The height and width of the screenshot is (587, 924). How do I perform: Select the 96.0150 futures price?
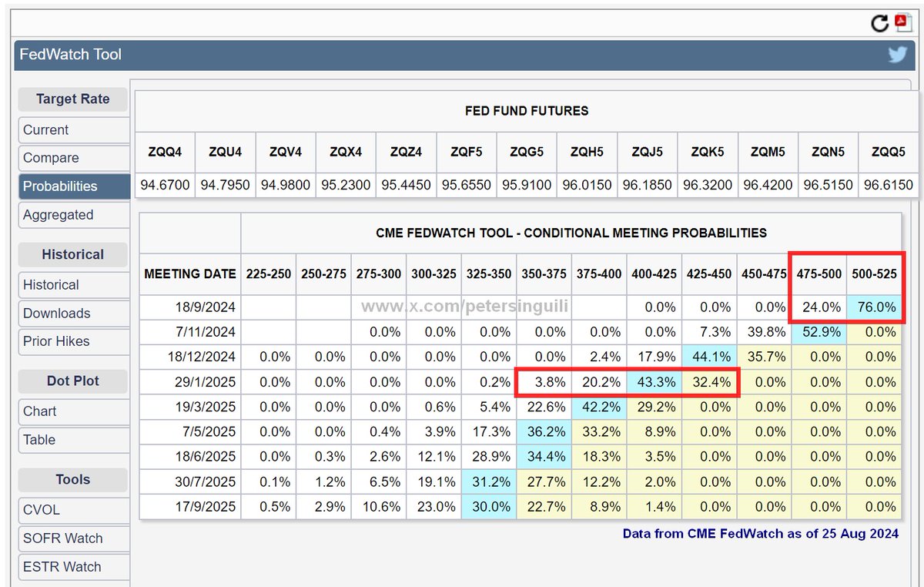(587, 186)
